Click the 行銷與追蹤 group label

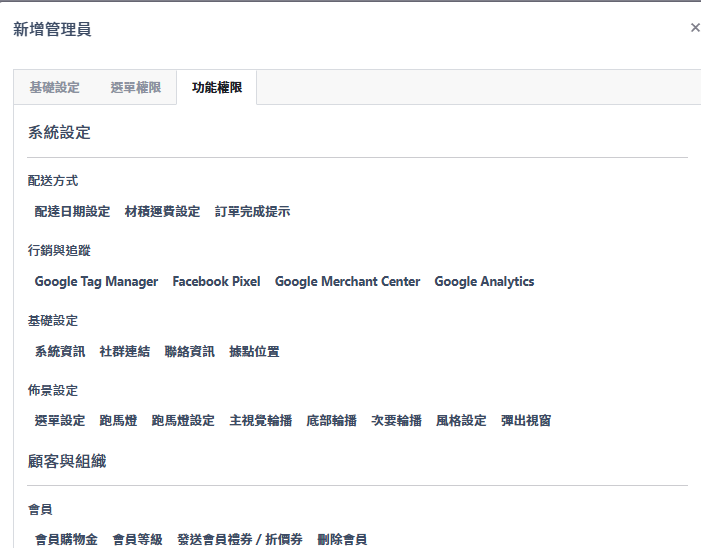pos(59,251)
